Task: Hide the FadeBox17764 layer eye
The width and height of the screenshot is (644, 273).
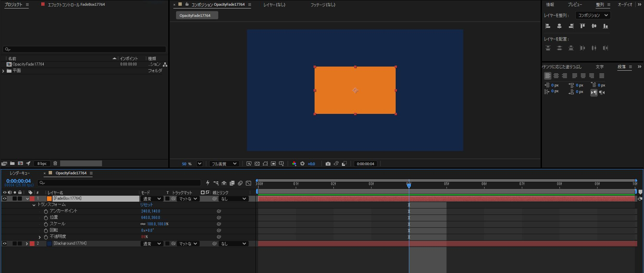Action: click(x=5, y=199)
